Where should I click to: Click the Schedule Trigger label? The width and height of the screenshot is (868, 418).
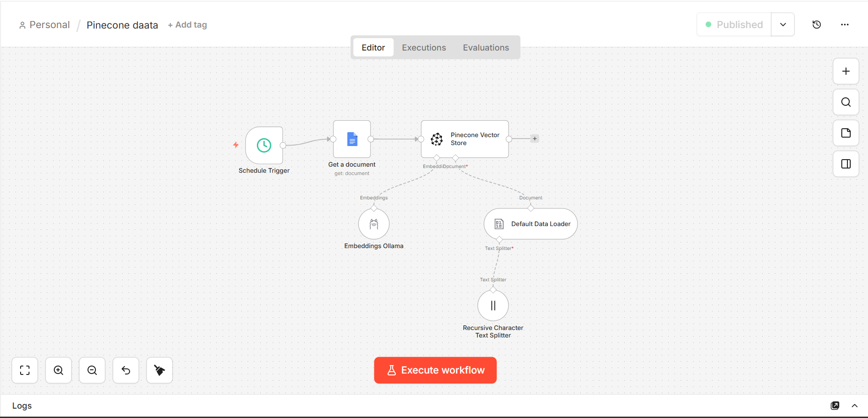[264, 170]
